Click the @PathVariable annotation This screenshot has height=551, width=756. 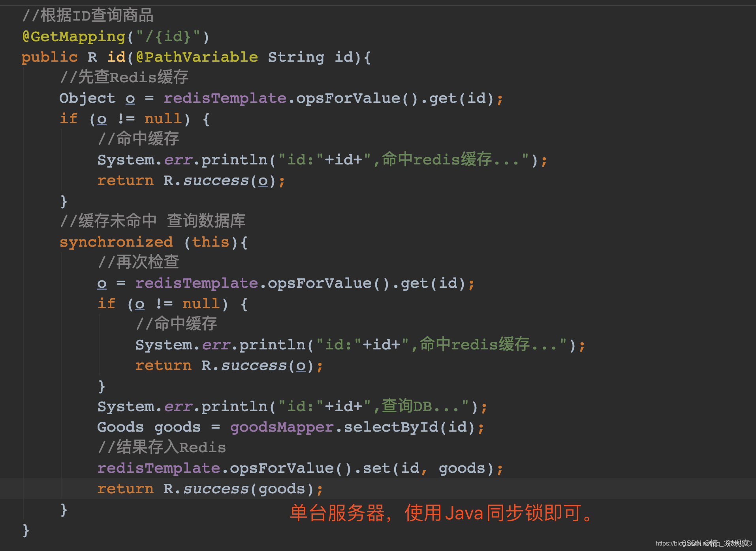click(x=197, y=57)
